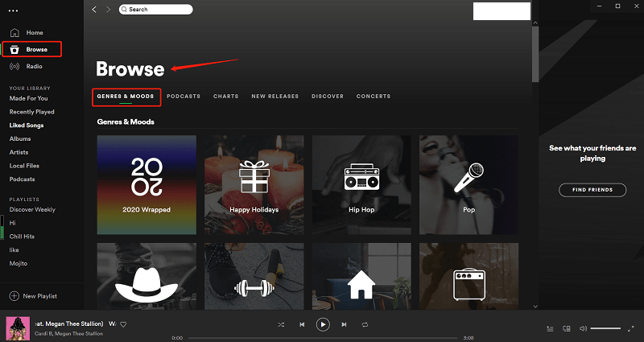
Task: Switch to the Discover tab
Action: tap(328, 96)
